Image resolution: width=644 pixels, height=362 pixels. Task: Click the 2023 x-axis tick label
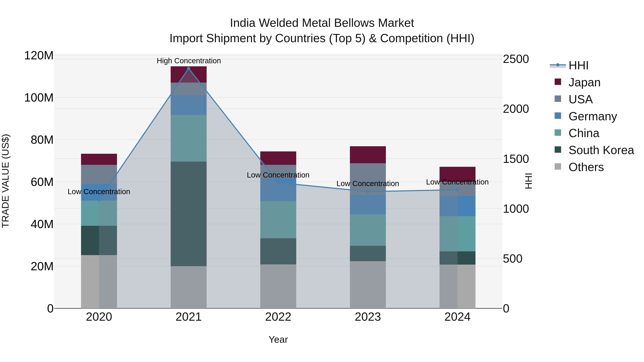(x=368, y=317)
